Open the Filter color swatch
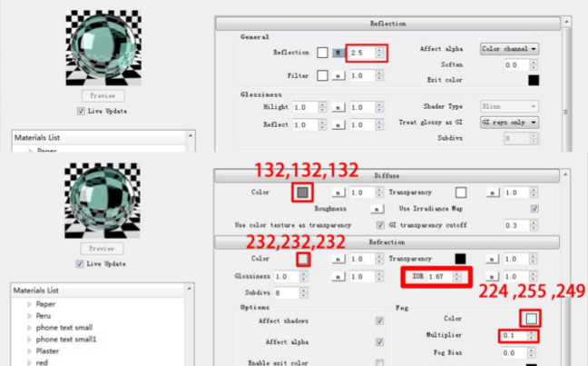588x366 pixels. (322, 75)
